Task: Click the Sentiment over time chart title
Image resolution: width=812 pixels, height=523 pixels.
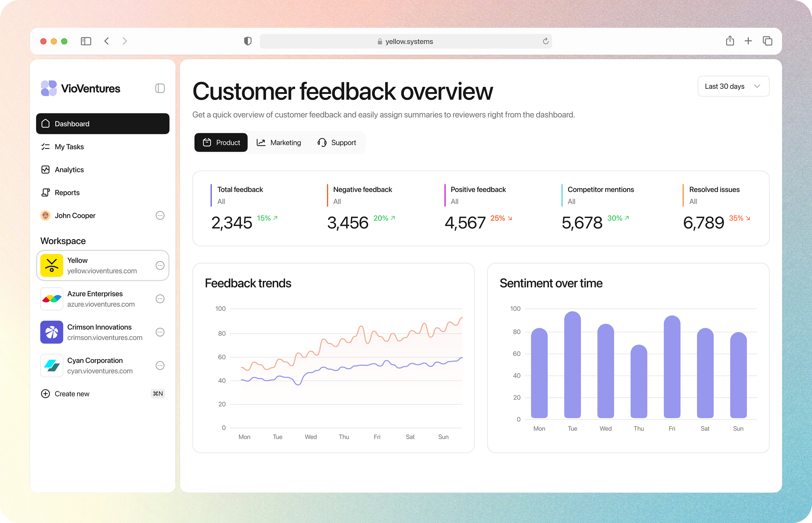Action: pyautogui.click(x=551, y=283)
